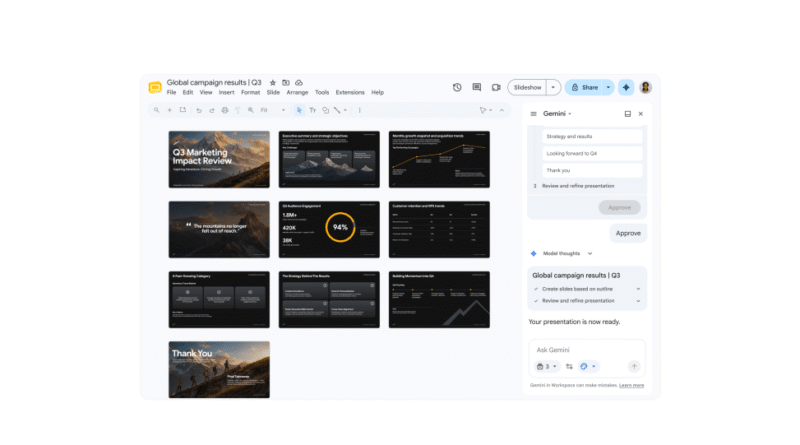The height and width of the screenshot is (445, 800).
Task: Open the comments icon in header
Action: coord(477,87)
